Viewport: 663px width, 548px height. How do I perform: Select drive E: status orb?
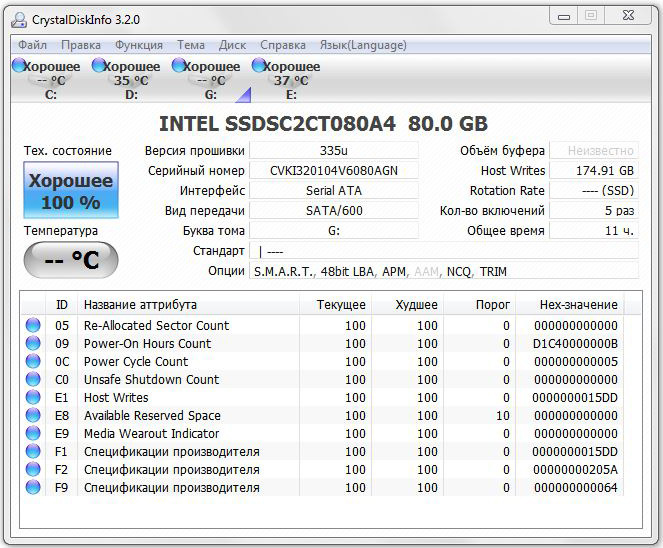(258, 66)
